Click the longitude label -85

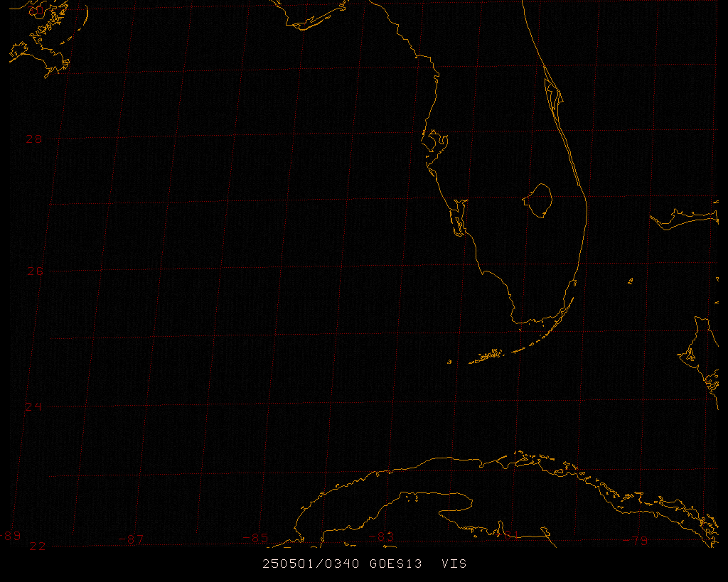point(255,538)
